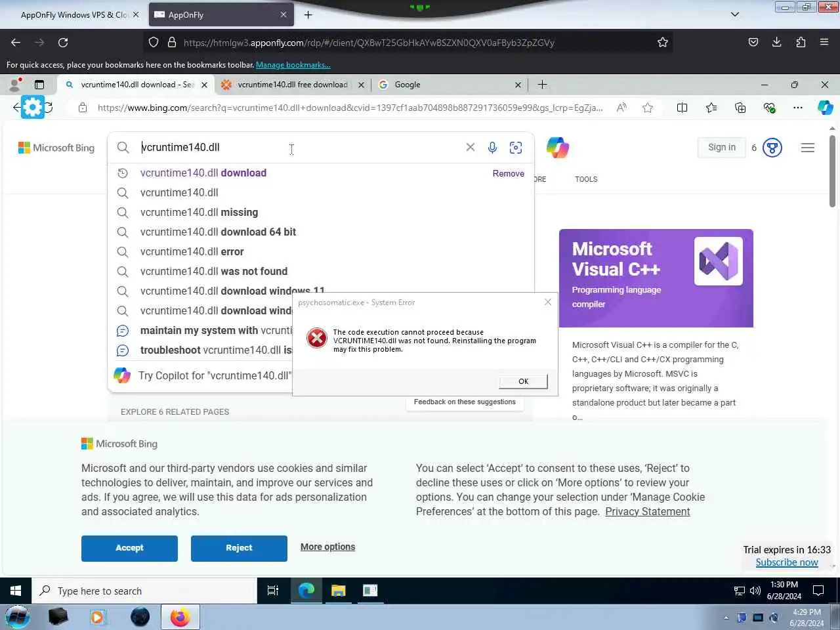Reject Bing cookies
The height and width of the screenshot is (630, 840).
click(239, 548)
